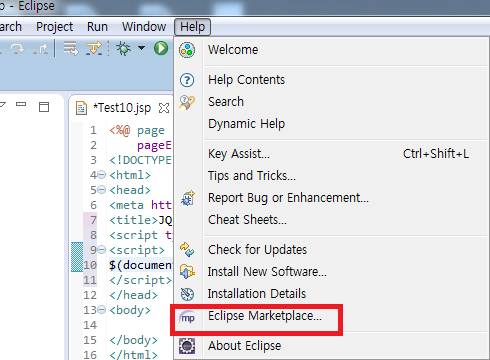Collapse the head fold on line 5
This screenshot has height=360, width=490.
[x=102, y=190]
